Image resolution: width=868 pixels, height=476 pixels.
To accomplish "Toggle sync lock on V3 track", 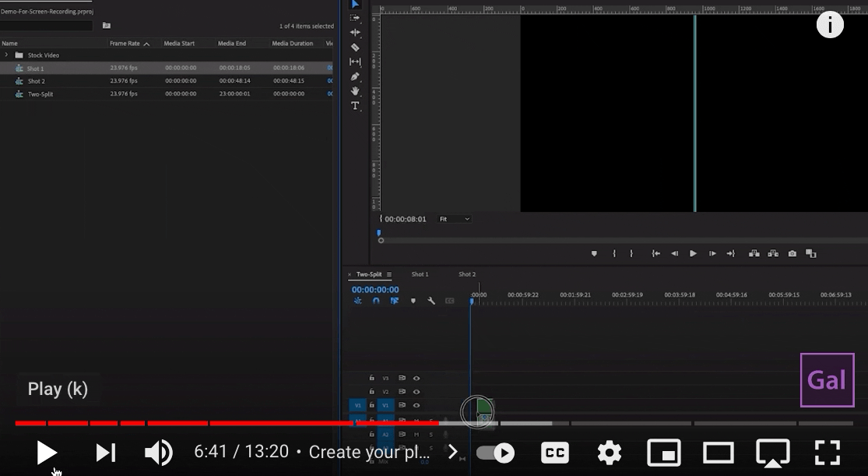I will coord(402,378).
